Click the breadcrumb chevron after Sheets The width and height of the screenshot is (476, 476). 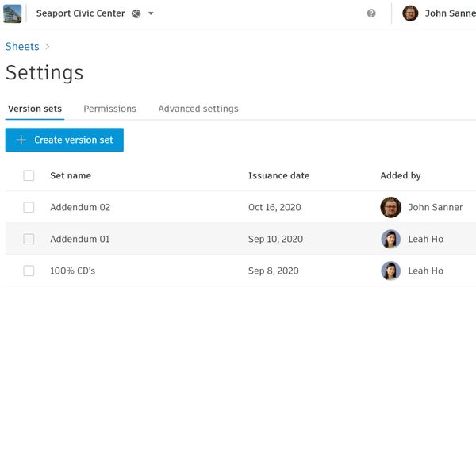(48, 47)
